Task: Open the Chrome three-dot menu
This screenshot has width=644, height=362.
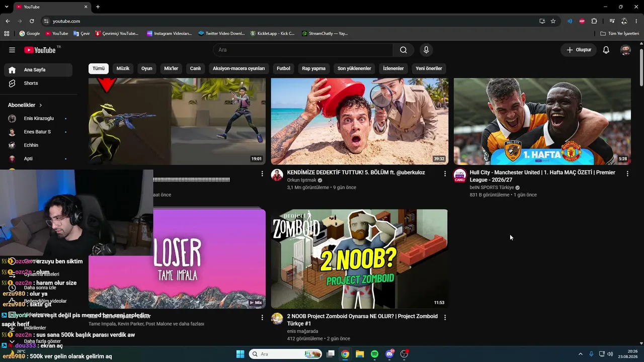Action: [636, 21]
